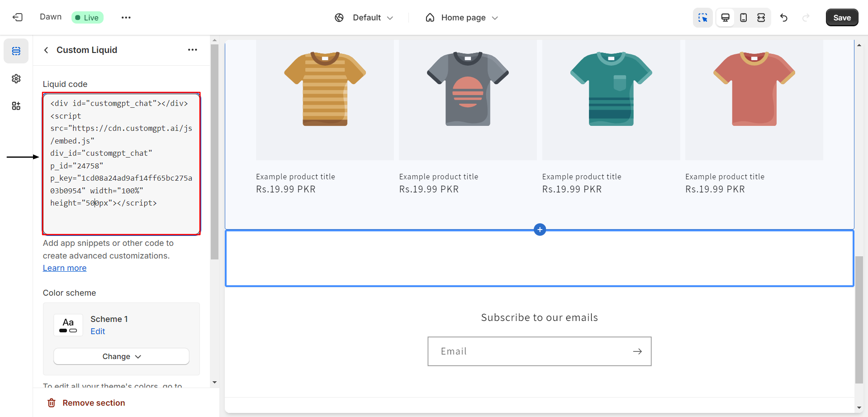Switch to mobile preview view
The width and height of the screenshot is (868, 417).
point(743,18)
